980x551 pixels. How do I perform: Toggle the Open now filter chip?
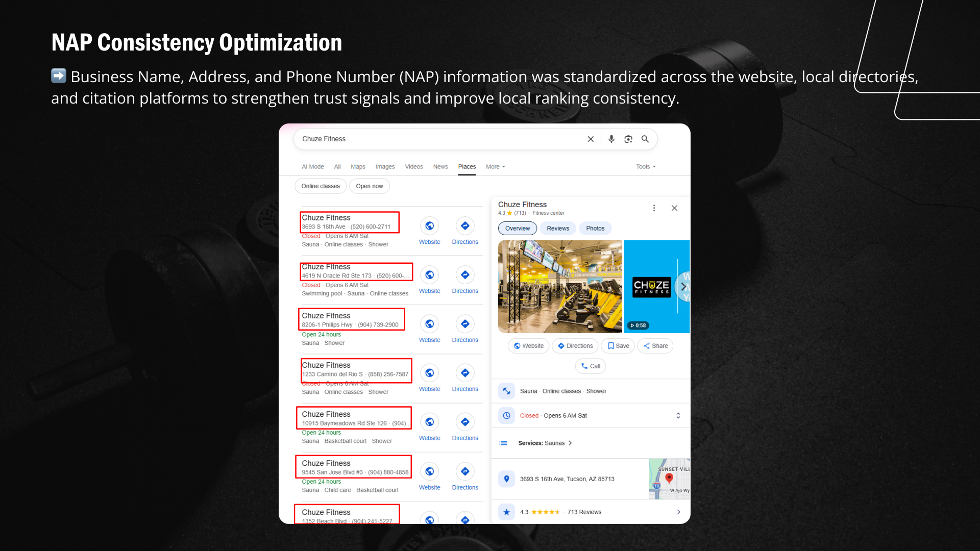tap(370, 186)
